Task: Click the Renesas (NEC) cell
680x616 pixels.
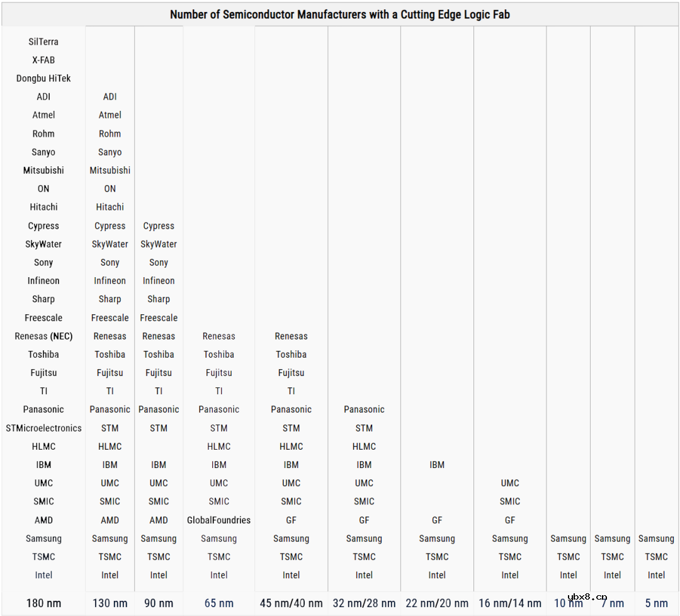Action: pos(43,336)
